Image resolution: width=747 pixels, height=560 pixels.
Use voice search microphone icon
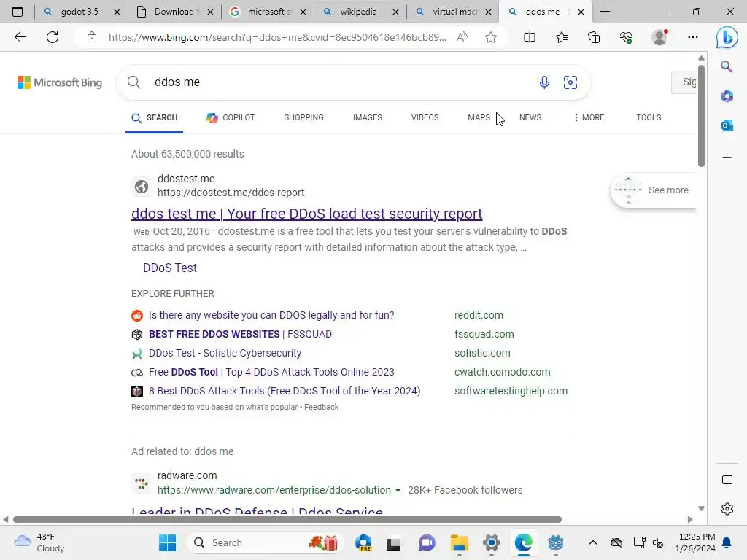click(x=544, y=82)
